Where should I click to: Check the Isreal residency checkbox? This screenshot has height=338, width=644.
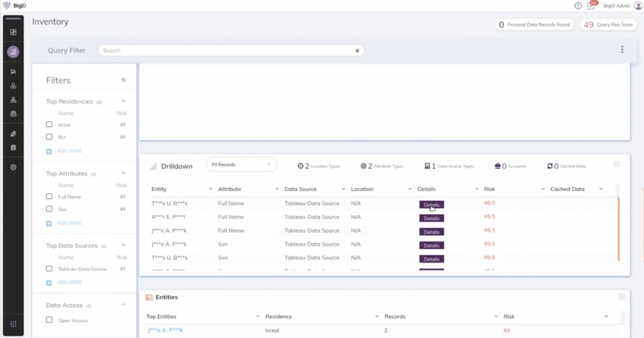pyautogui.click(x=50, y=124)
